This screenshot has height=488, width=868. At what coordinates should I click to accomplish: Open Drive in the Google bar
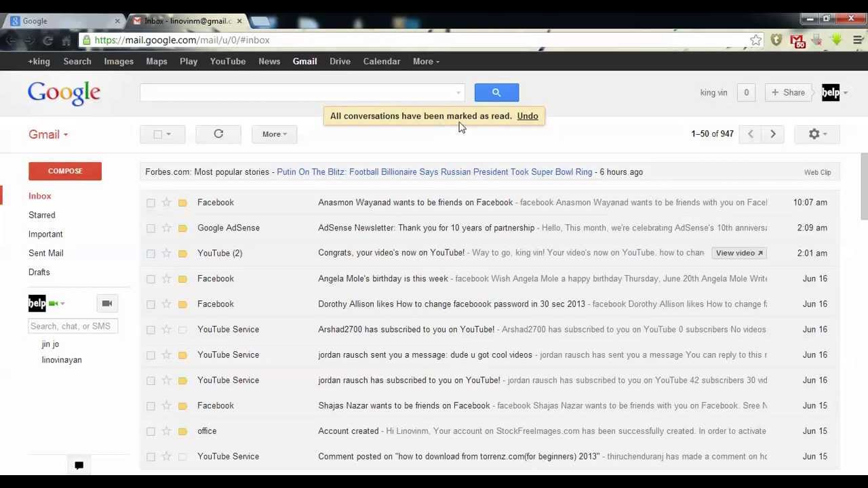[x=340, y=62]
